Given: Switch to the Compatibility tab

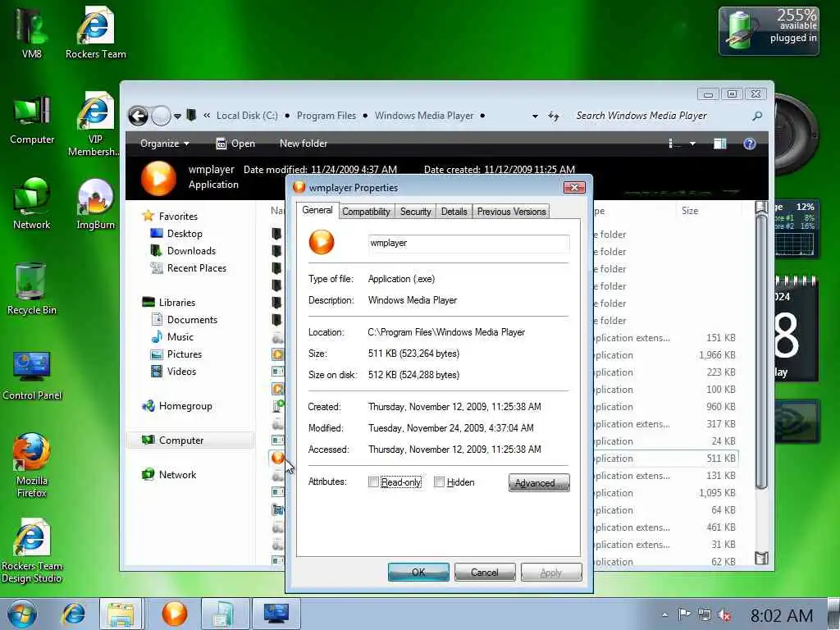Looking at the screenshot, I should coord(367,212).
